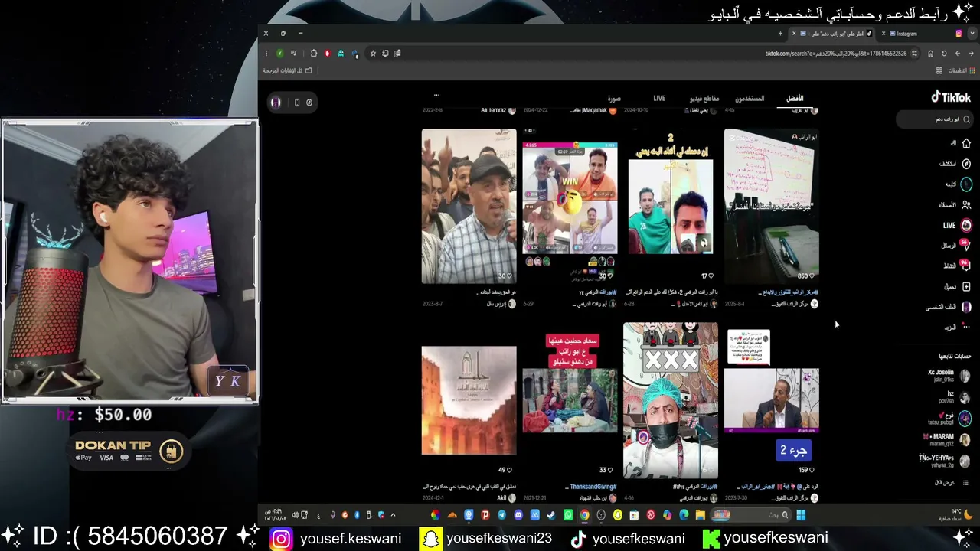Open the red-lit building video thumbnail

pyautogui.click(x=469, y=399)
